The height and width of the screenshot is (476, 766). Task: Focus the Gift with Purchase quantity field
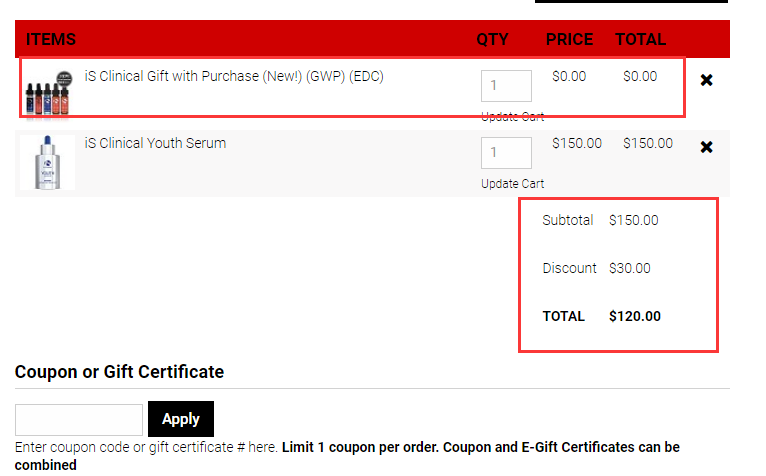[506, 86]
